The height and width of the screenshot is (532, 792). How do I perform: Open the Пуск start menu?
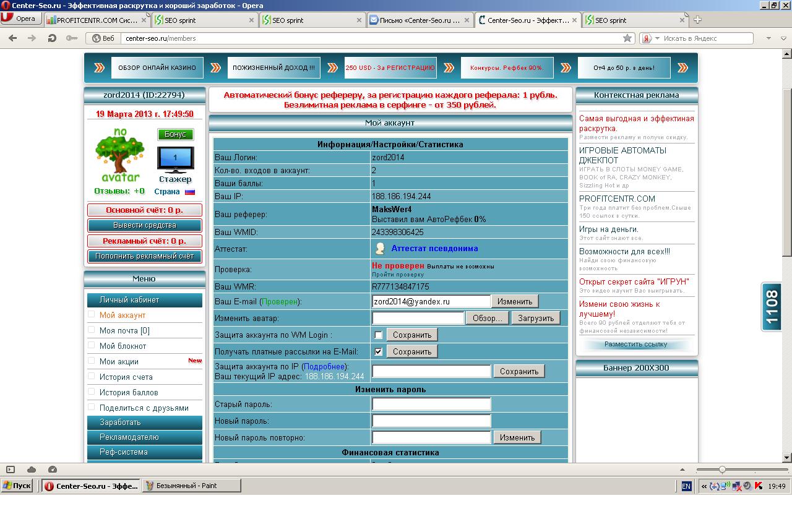(17, 486)
